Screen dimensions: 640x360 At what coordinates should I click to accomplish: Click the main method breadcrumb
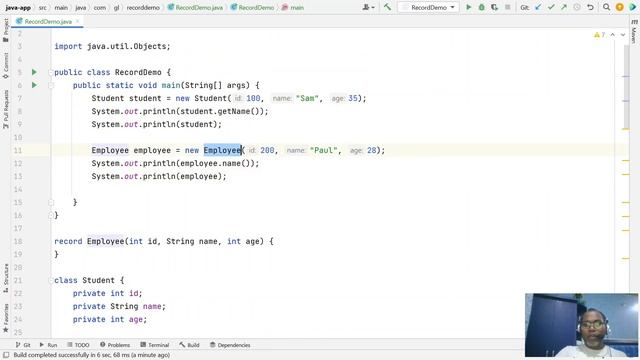pos(293,7)
